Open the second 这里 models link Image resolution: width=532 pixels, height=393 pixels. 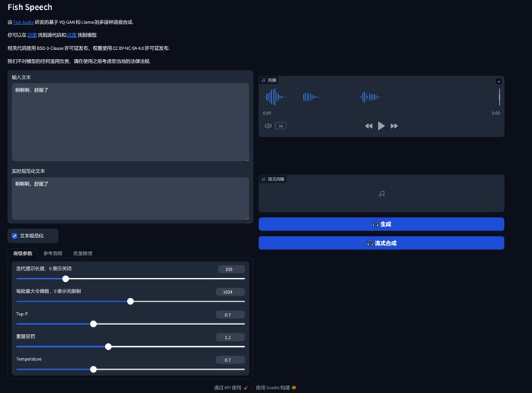tap(72, 35)
